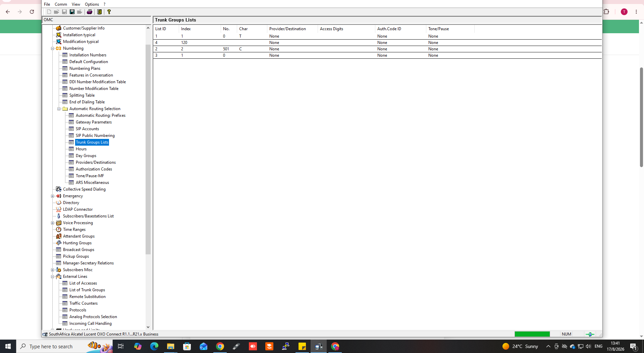Select the row with Index 120
The height and width of the screenshot is (353, 644).
point(377,43)
